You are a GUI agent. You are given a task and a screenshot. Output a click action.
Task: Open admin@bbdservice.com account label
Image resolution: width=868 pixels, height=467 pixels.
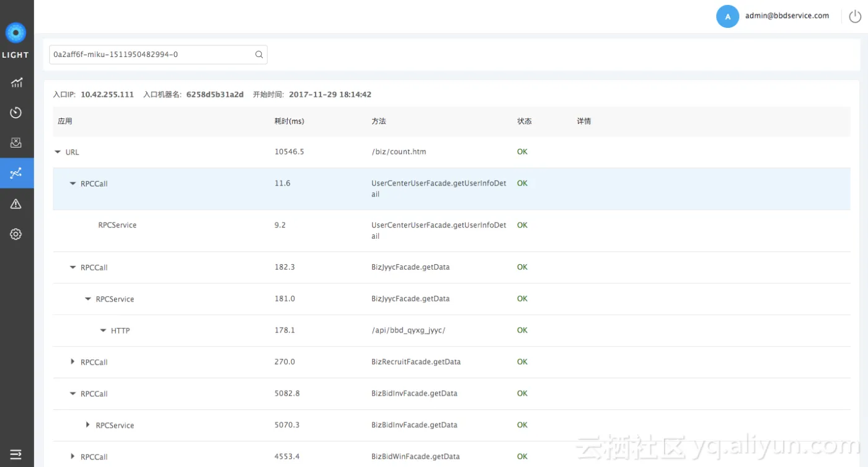(787, 16)
